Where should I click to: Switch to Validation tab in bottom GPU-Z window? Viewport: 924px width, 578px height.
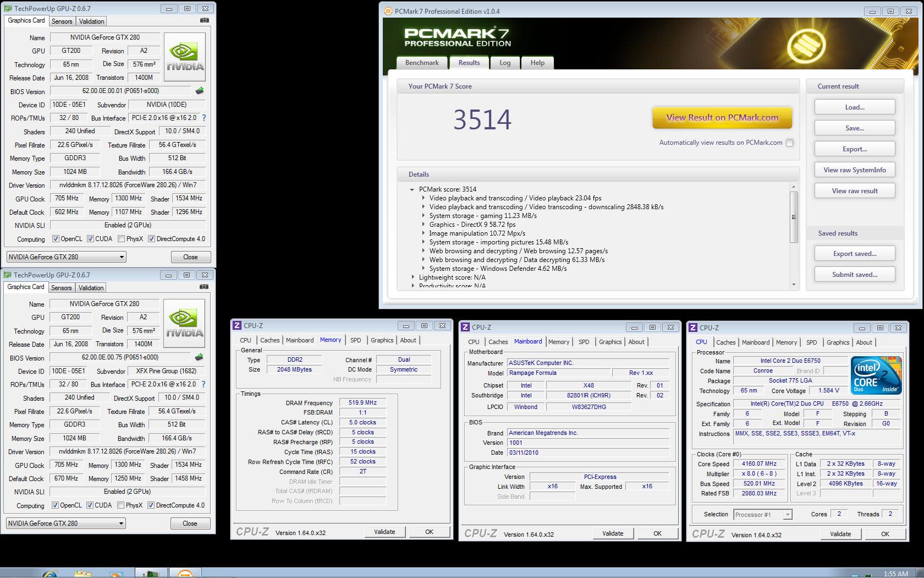click(x=91, y=287)
